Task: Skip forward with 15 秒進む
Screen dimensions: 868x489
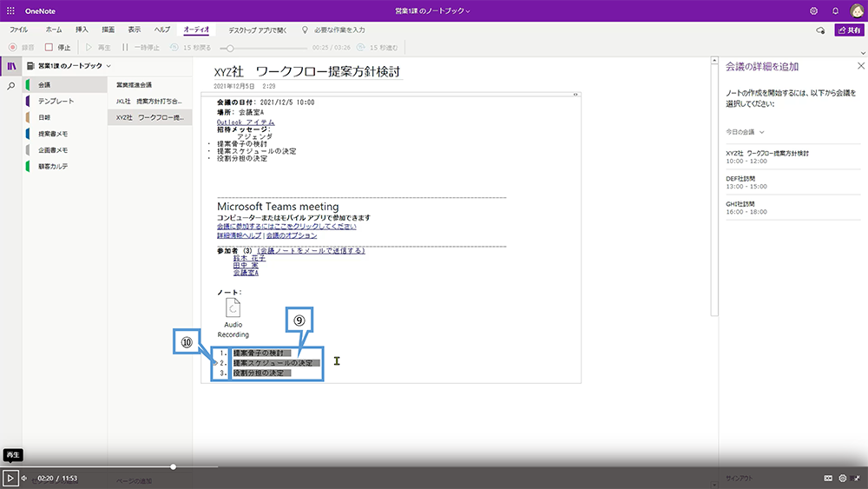Action: (378, 48)
